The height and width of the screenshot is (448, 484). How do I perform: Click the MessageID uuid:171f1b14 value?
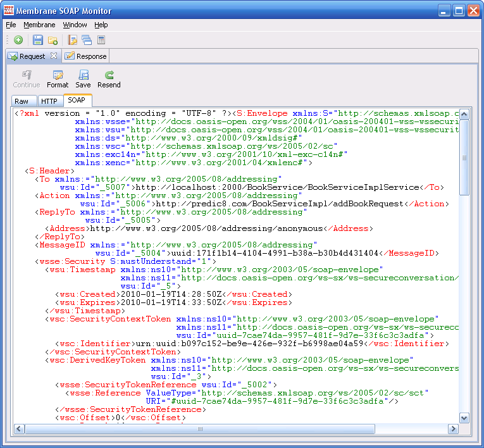pos(275,253)
